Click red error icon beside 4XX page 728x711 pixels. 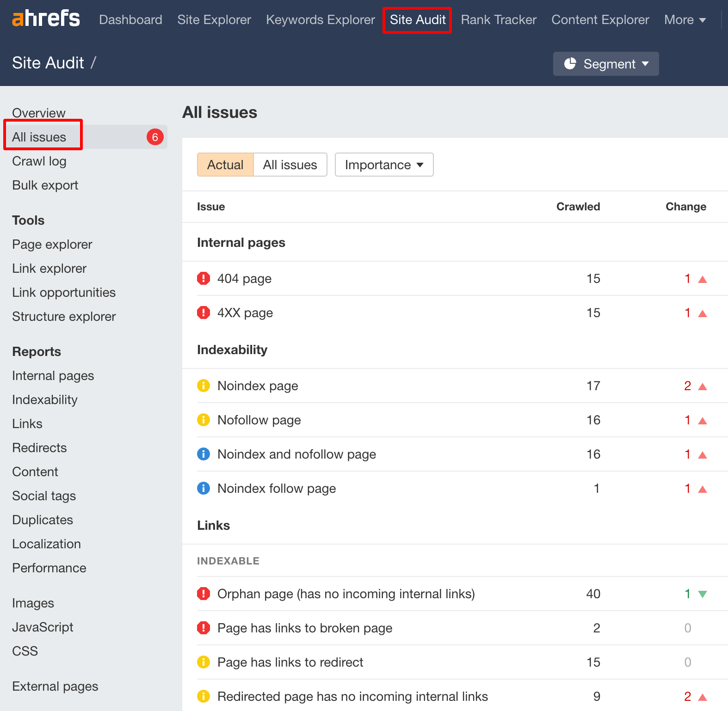click(x=204, y=313)
